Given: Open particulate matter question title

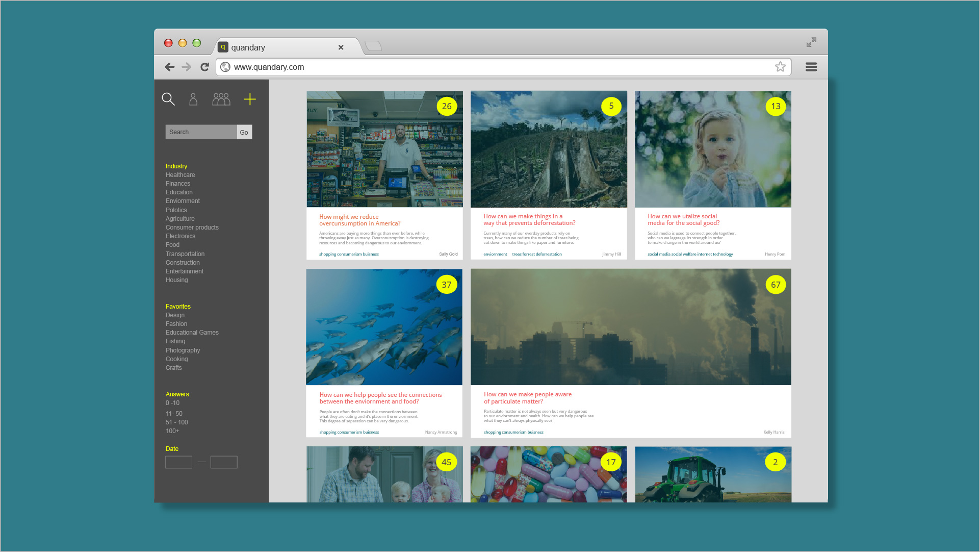Looking at the screenshot, I should click(528, 398).
